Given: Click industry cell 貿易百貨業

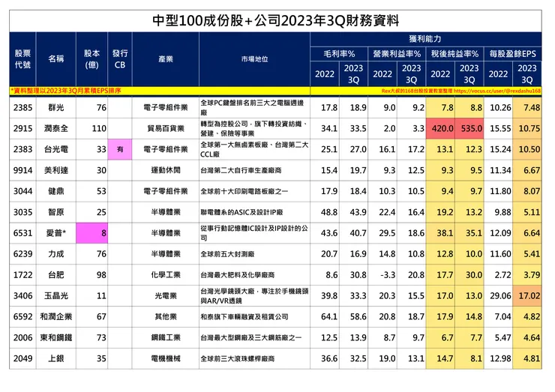Looking at the screenshot, I should pos(166,128).
